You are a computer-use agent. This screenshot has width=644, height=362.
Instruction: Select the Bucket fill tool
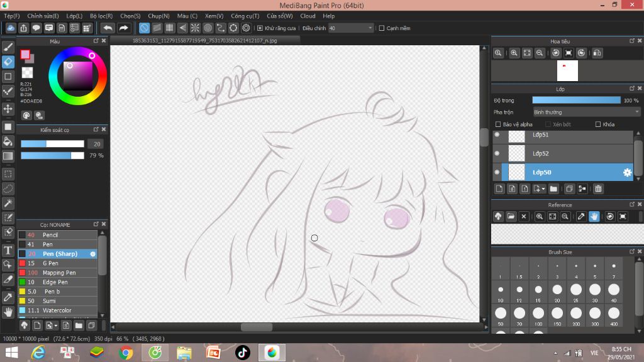(8, 141)
